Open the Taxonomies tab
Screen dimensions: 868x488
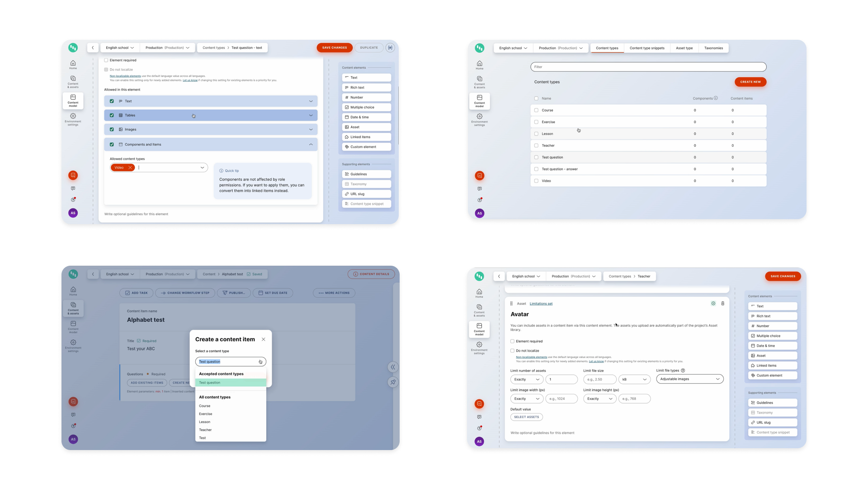[x=713, y=48]
